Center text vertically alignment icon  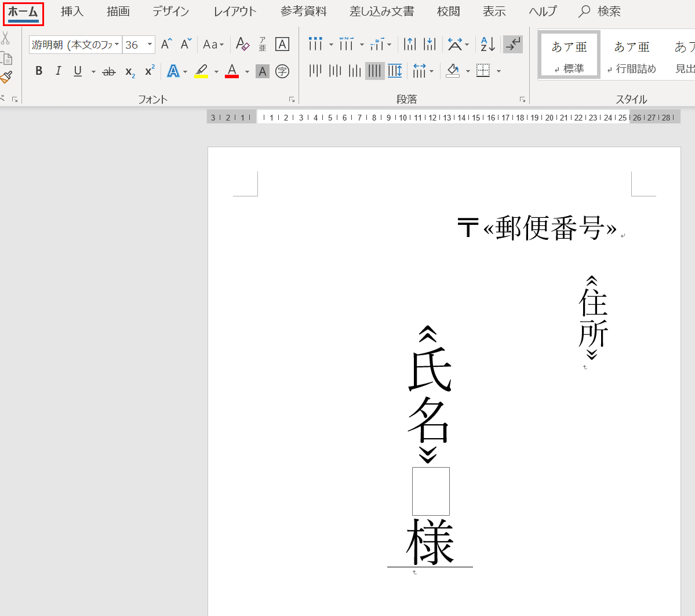(x=335, y=71)
